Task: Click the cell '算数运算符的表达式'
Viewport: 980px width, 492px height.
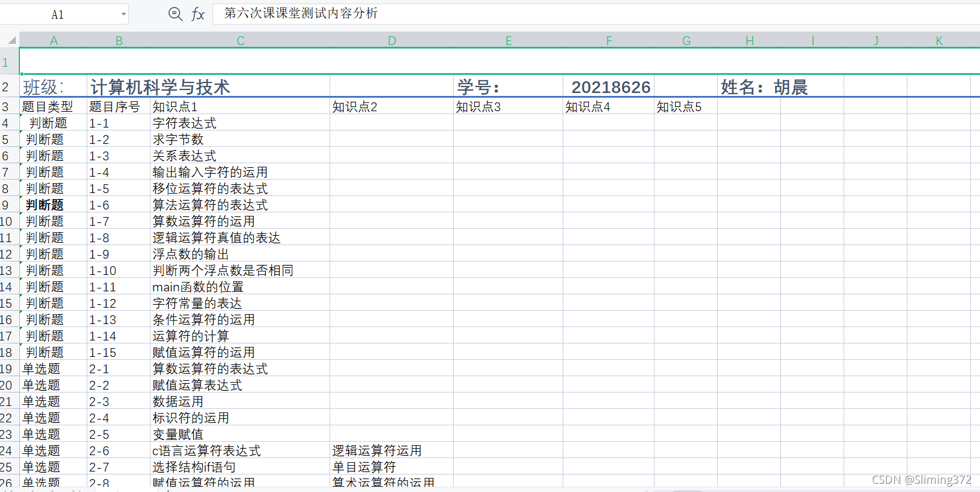Action: coord(240,369)
